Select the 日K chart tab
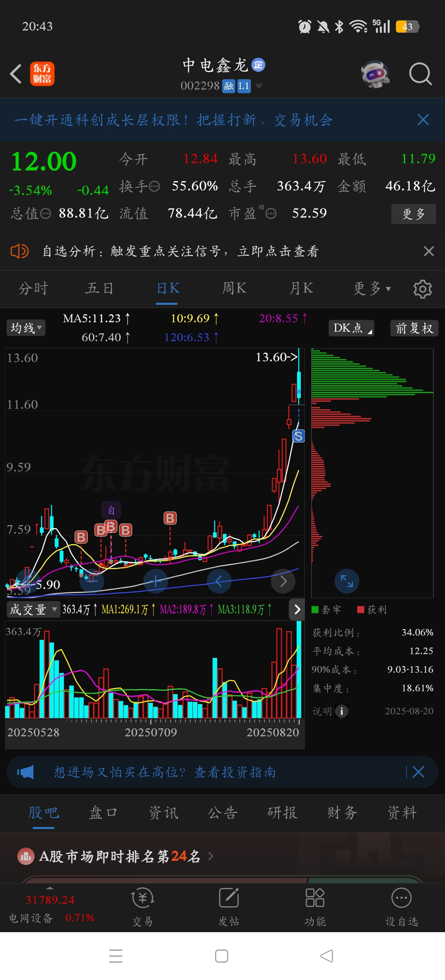This screenshot has height=980, width=445. click(x=168, y=288)
